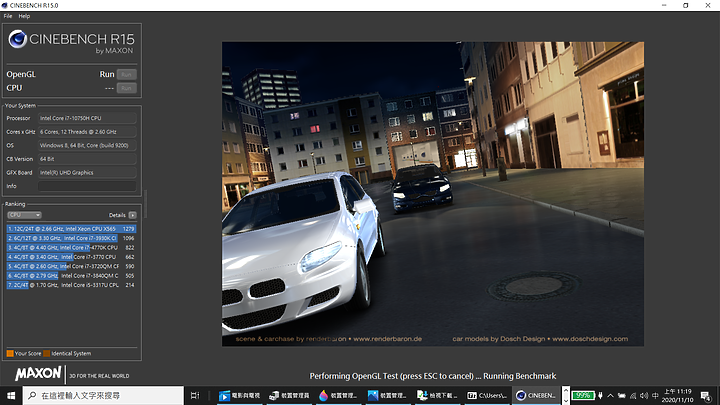Click the brown Identical System legend swatch
The image size is (720, 405).
click(46, 354)
